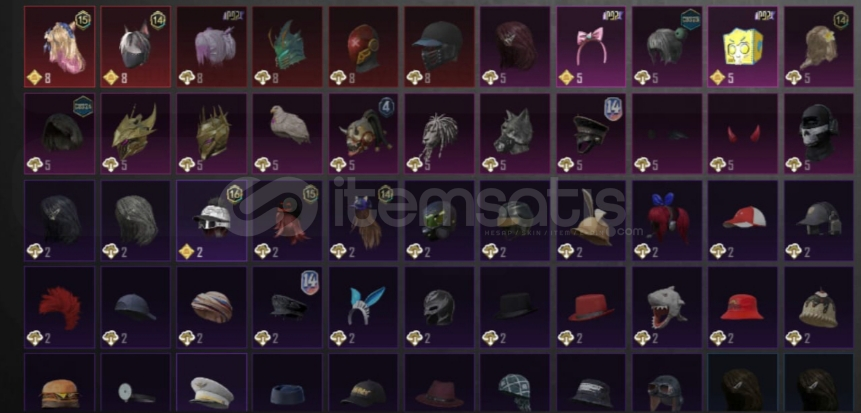Image resolution: width=861 pixels, height=413 pixels.
Task: Choose the white dove headwear item
Action: pyautogui.click(x=288, y=133)
